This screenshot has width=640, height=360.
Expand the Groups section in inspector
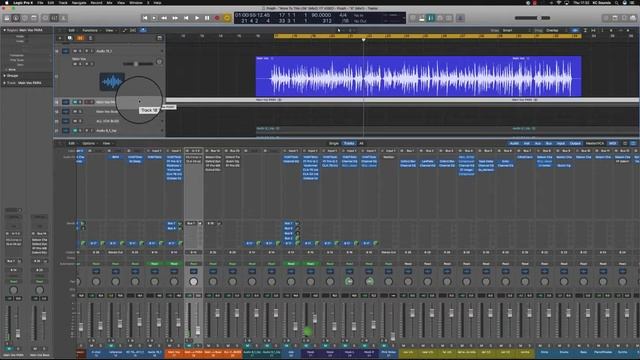4,76
